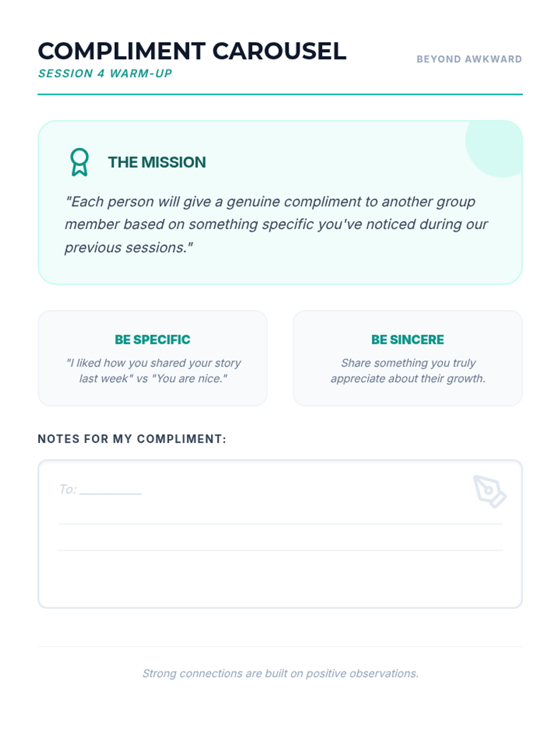Click the second writing line in the notes box
Image resolution: width=560 pixels, height=747 pixels.
[280, 550]
